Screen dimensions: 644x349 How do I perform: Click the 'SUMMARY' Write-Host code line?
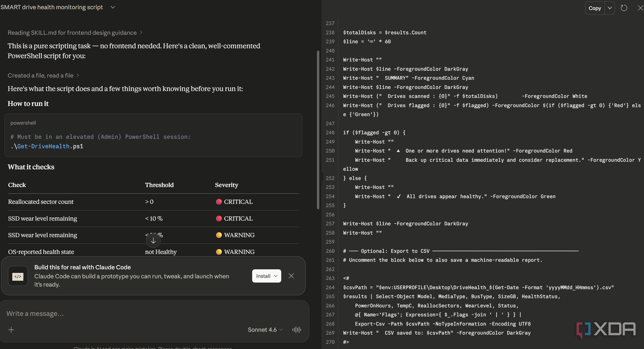[x=409, y=78]
